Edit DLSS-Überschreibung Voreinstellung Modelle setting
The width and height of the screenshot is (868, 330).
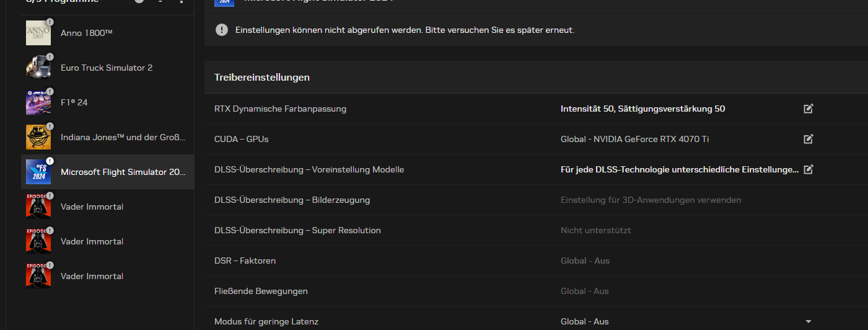[x=808, y=169]
